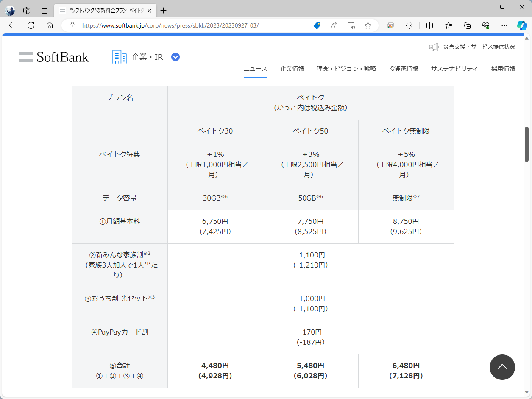Open the shopping tag icon in address bar
The image size is (532, 399).
(x=317, y=25)
